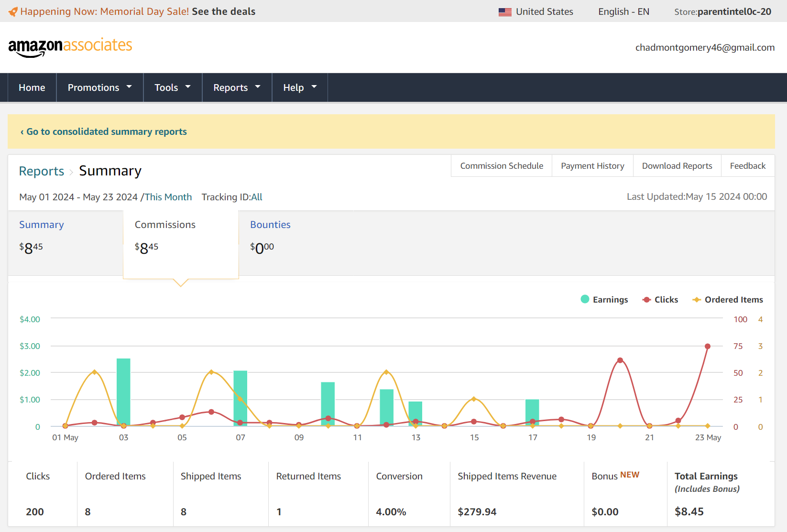Click the Bonus NEW column header
Image resolution: width=787 pixels, height=532 pixels.
point(615,476)
